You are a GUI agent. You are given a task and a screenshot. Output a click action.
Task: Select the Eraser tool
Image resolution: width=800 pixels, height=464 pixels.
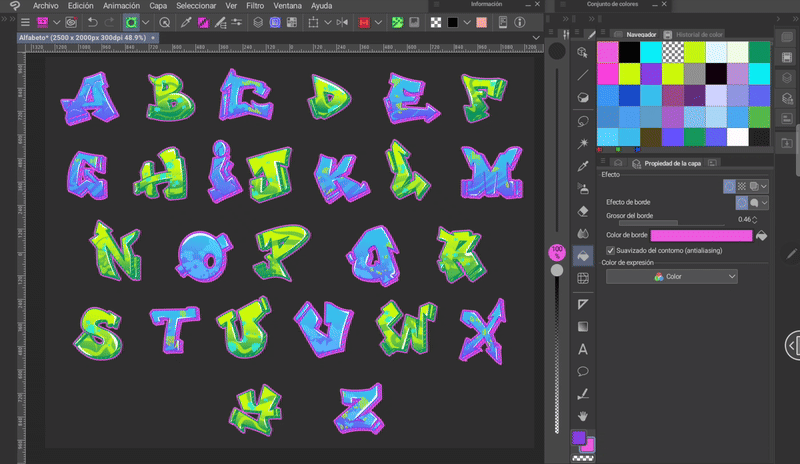(583, 211)
